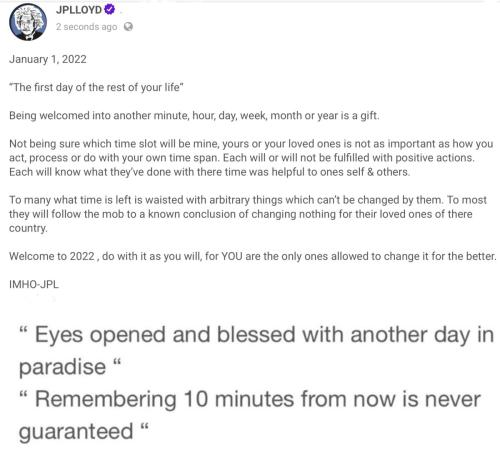Click the globe public-visibility icon
The width and height of the screenshot is (500, 455).
pyautogui.click(x=128, y=27)
